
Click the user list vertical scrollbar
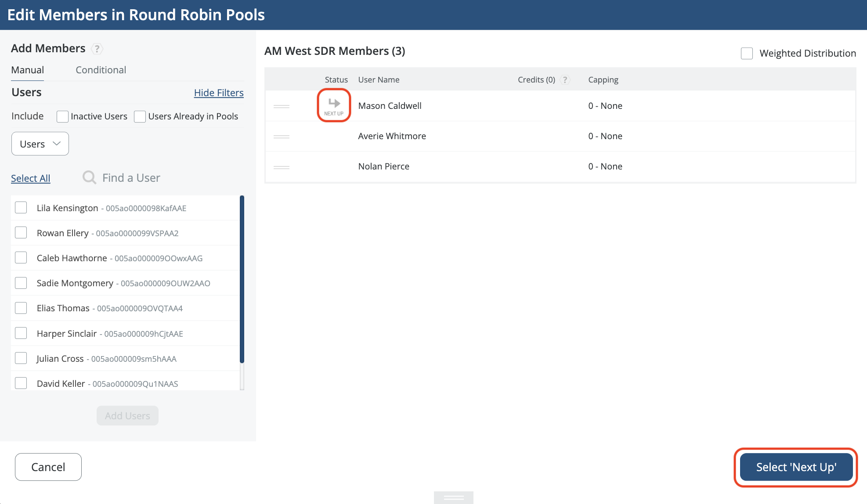242,279
